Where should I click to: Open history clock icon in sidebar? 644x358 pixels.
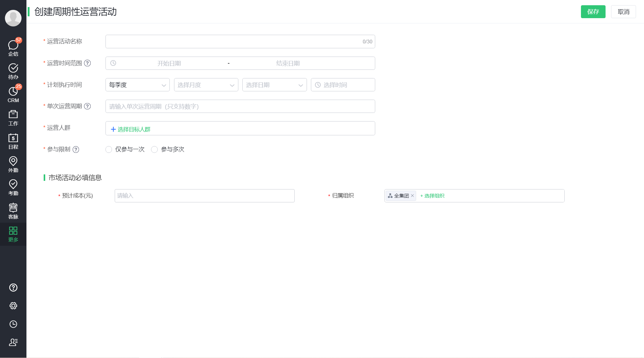click(x=13, y=324)
